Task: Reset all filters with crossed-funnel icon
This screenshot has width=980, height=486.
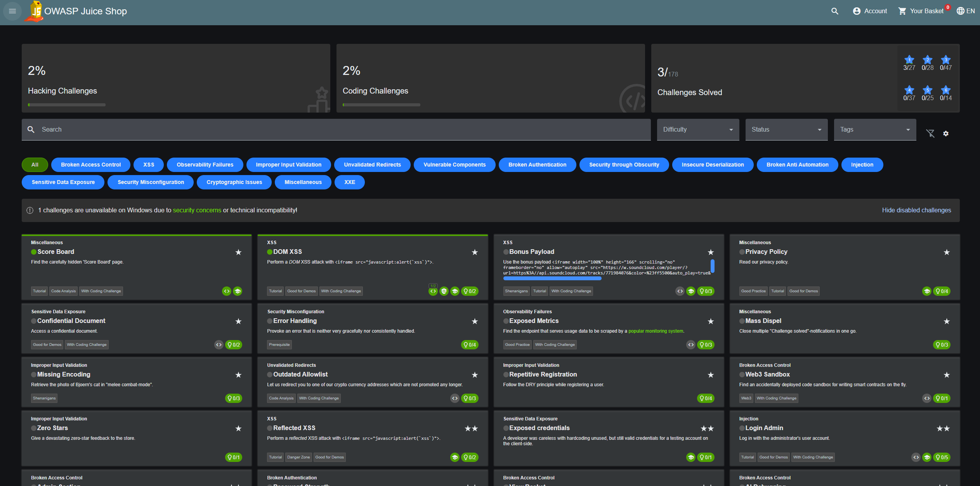Action: (x=930, y=134)
